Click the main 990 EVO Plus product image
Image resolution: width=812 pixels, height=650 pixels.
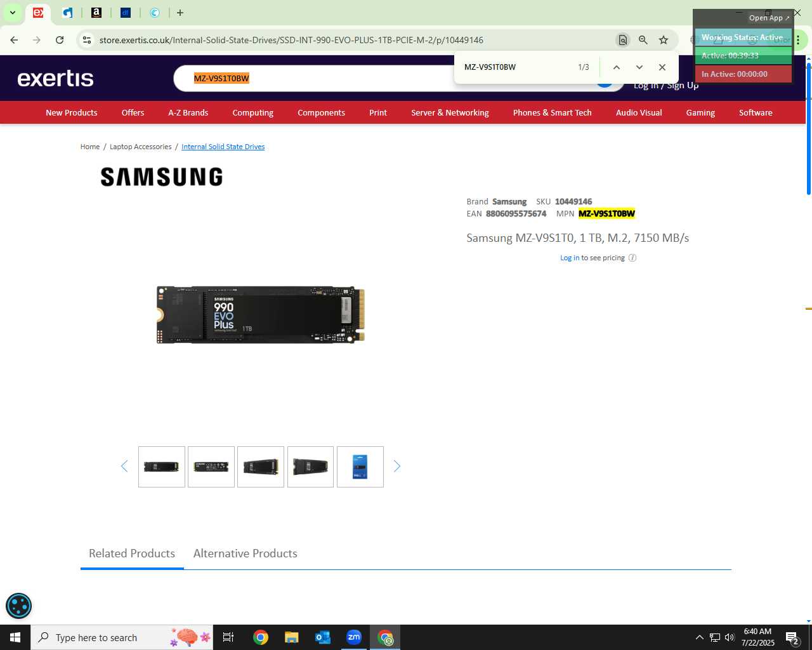point(261,315)
